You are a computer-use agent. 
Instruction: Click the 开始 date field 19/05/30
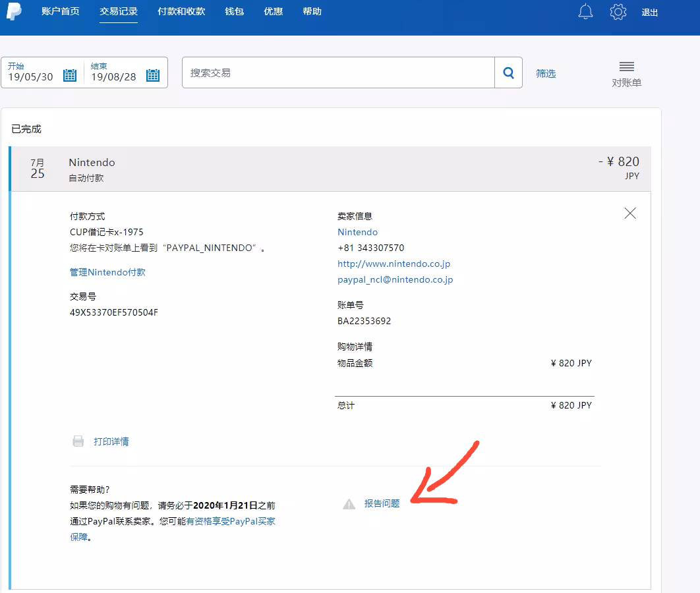30,76
